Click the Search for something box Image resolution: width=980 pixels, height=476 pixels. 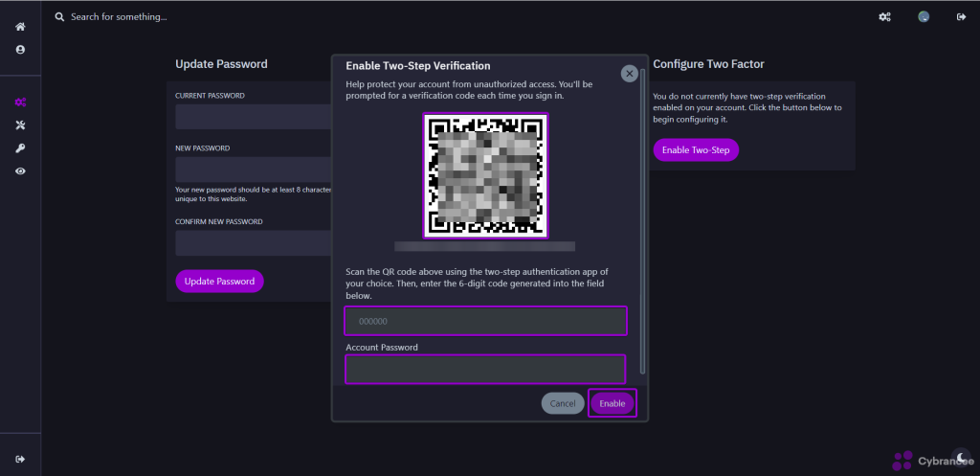tap(119, 17)
